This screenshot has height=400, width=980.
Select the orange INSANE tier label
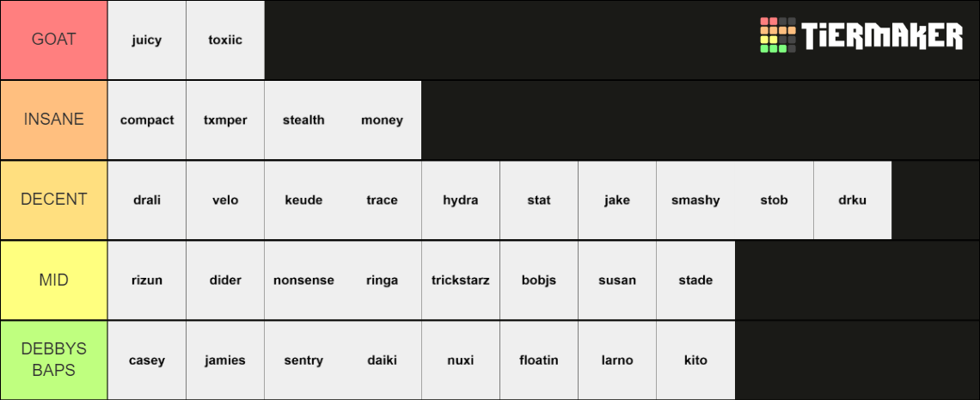(x=54, y=120)
